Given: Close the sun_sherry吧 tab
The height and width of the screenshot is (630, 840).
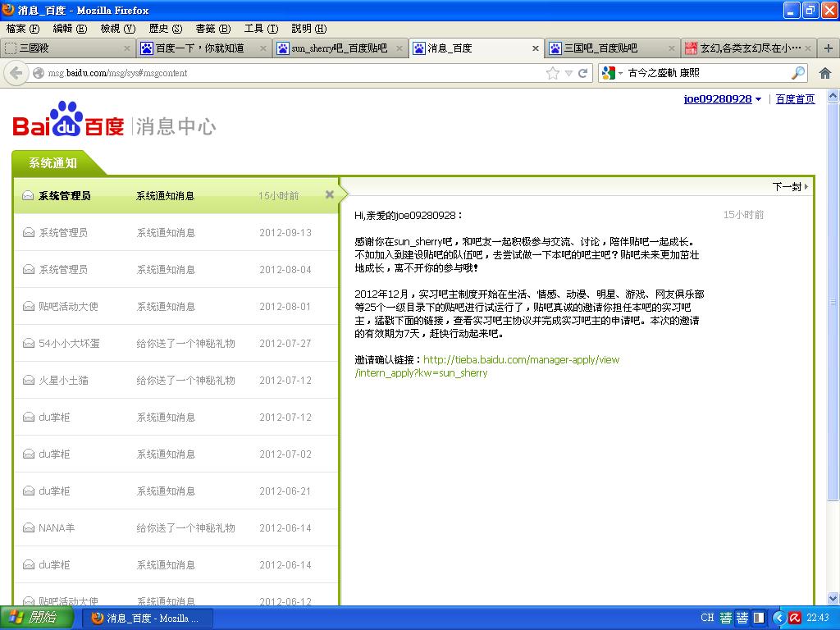Looking at the screenshot, I should [399, 48].
